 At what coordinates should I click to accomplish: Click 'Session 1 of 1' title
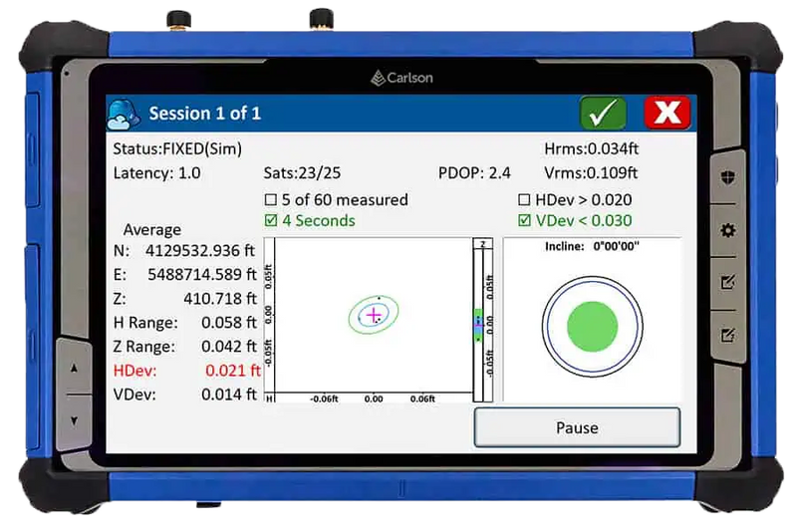coord(205,114)
